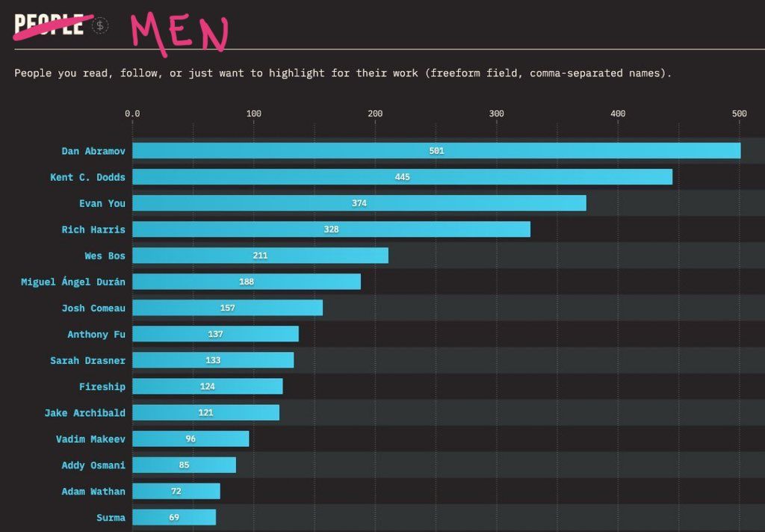Viewport: 765px width, 532px height.
Task: Select the Jake Archibald bar with 121
Action: (205, 412)
